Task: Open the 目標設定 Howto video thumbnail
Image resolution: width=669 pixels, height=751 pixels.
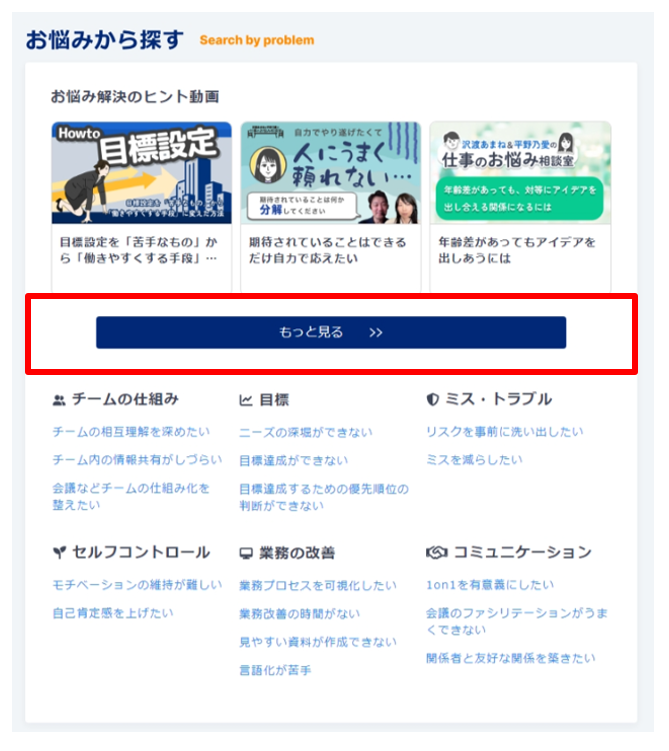Action: pos(142,173)
